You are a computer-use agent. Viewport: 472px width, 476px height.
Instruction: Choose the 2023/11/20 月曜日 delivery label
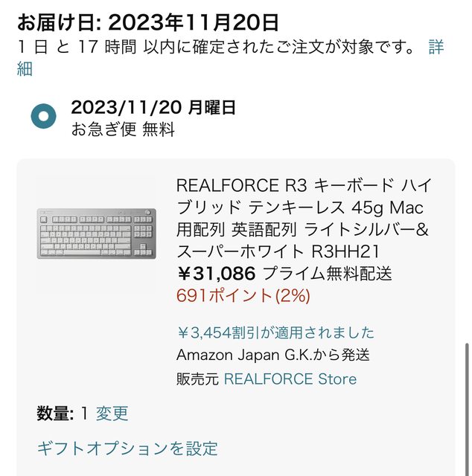coord(153,108)
